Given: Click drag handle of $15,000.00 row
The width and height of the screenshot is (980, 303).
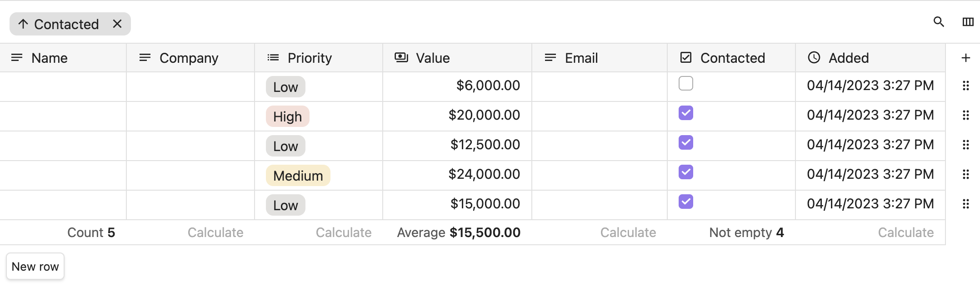Looking at the screenshot, I should tap(966, 204).
